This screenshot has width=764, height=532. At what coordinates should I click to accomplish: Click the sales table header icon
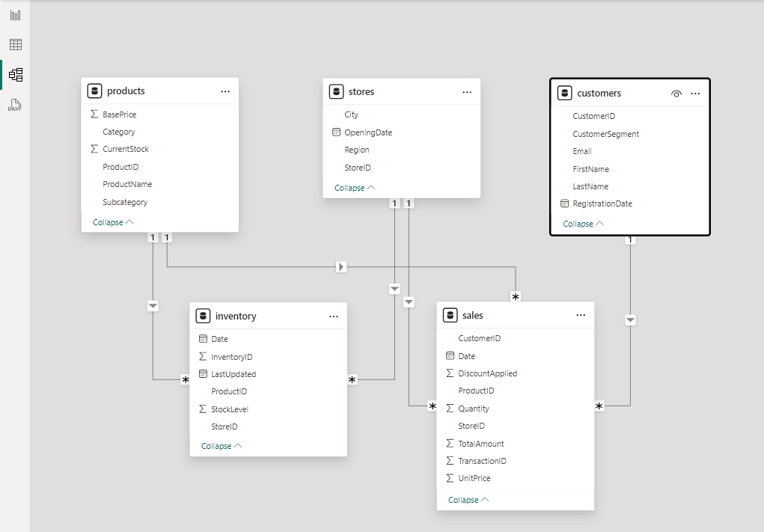[450, 316]
